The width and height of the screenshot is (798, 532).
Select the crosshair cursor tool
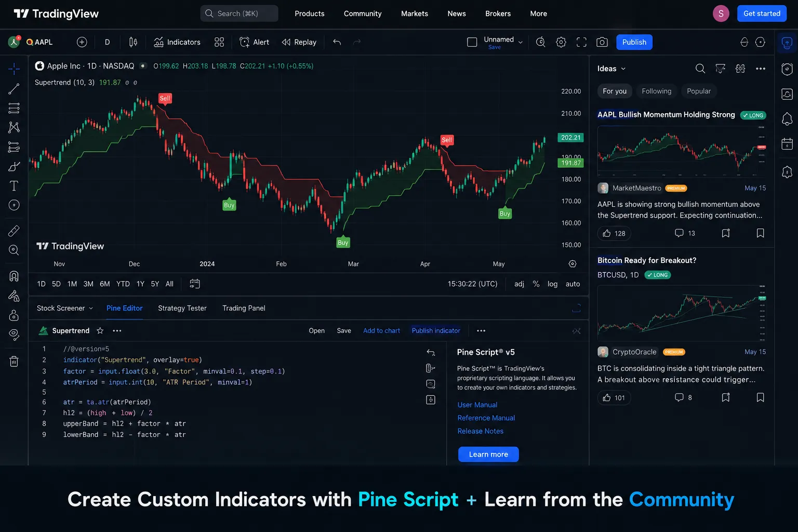point(14,69)
